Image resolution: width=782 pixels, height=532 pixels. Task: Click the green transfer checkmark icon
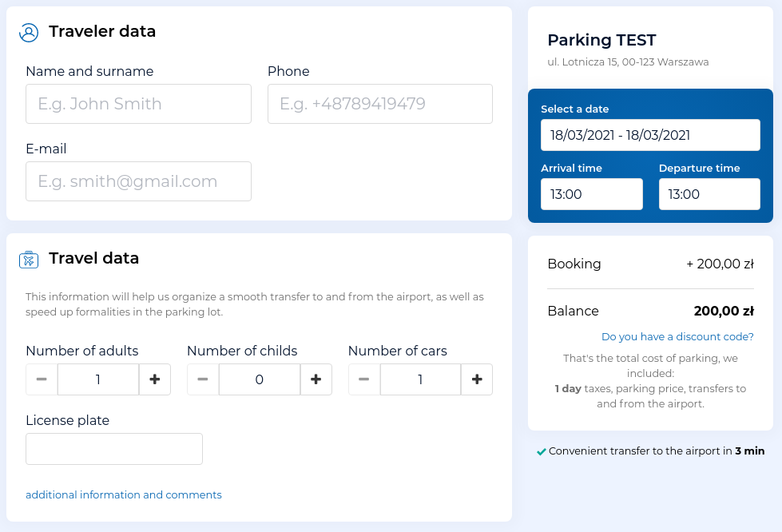(x=542, y=451)
